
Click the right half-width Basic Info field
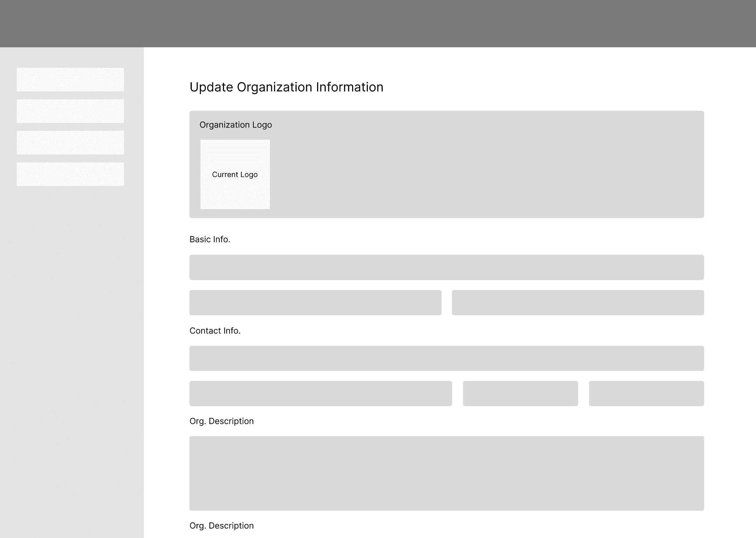(577, 303)
